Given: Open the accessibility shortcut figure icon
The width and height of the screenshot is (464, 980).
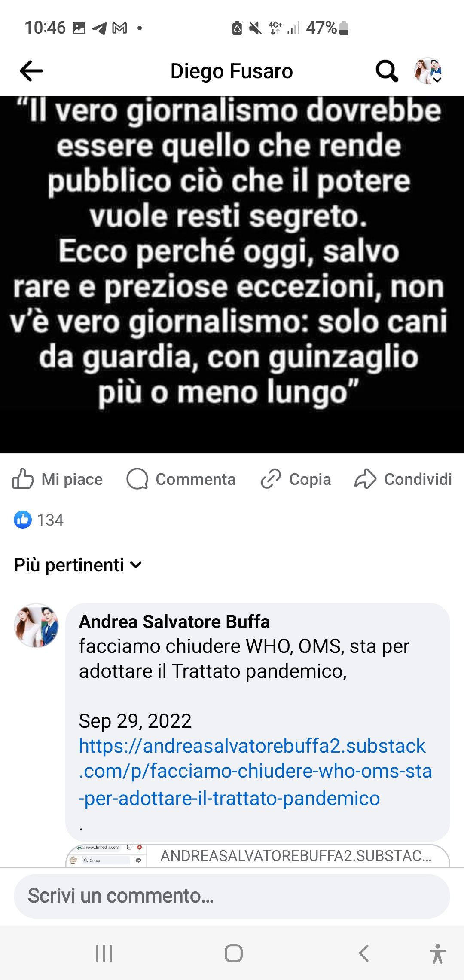Looking at the screenshot, I should coord(437,953).
